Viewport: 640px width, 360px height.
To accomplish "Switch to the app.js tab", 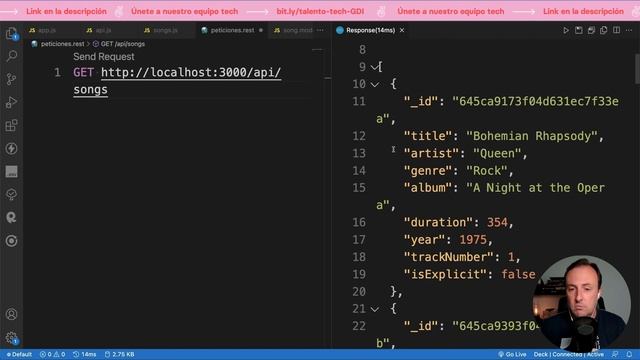I will click(x=42, y=30).
